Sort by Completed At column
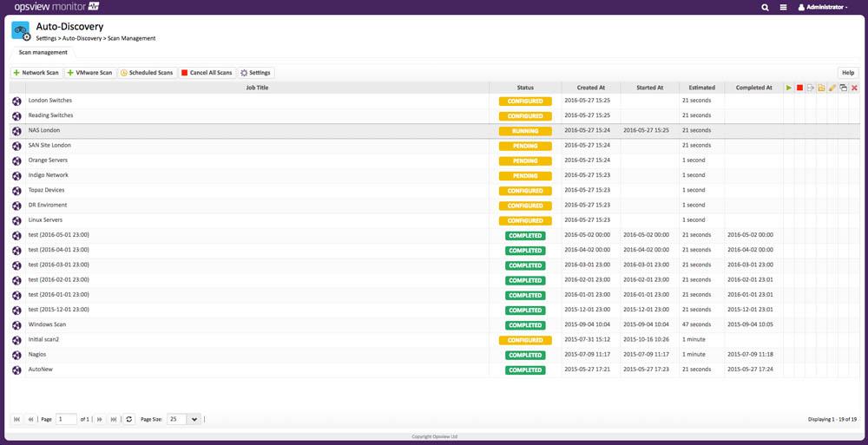 (754, 88)
